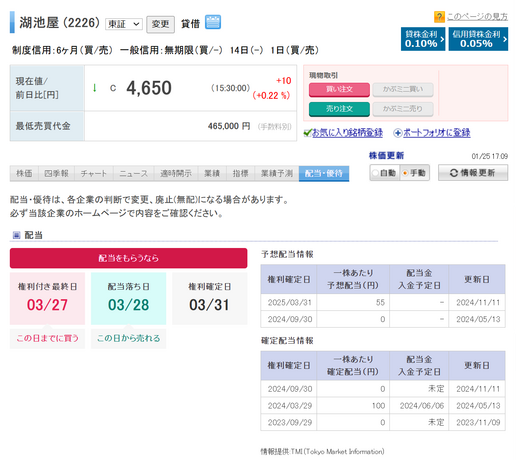Click the plus icon for portfolio registration
The width and height of the screenshot is (516, 460).
[397, 133]
